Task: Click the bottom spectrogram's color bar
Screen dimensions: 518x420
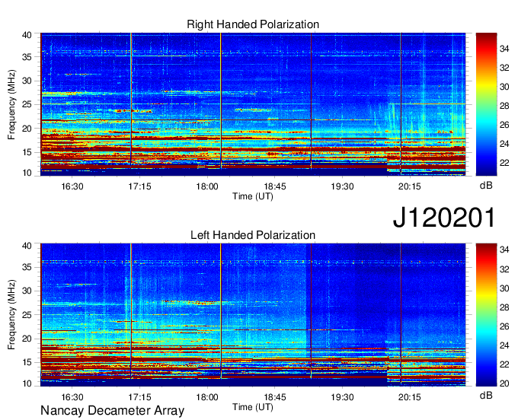Action: coord(486,315)
